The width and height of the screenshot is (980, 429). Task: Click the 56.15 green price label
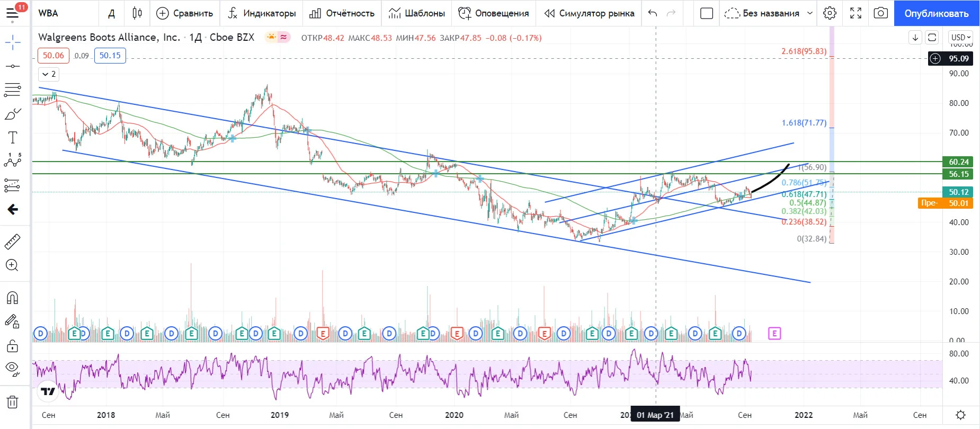[x=958, y=174]
